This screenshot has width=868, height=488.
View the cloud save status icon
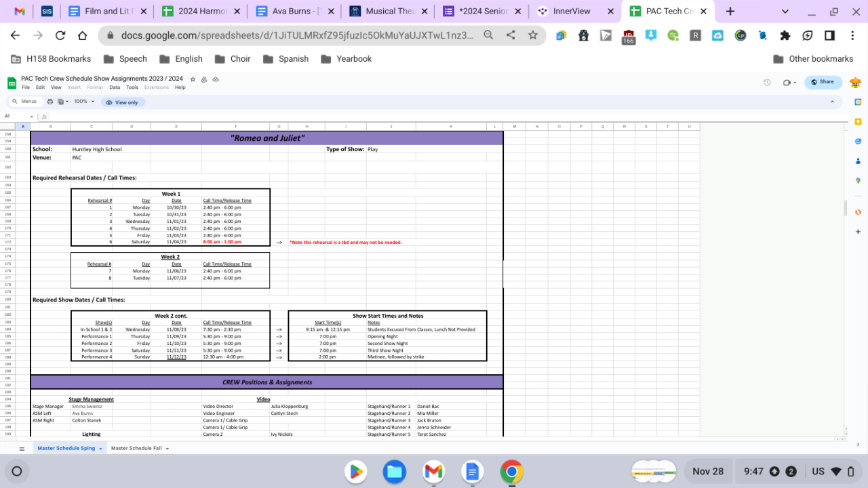pos(216,79)
